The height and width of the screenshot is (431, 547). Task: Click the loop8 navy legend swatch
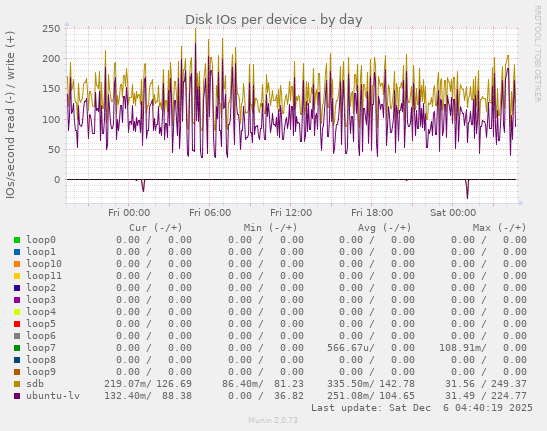pyautogui.click(x=17, y=360)
